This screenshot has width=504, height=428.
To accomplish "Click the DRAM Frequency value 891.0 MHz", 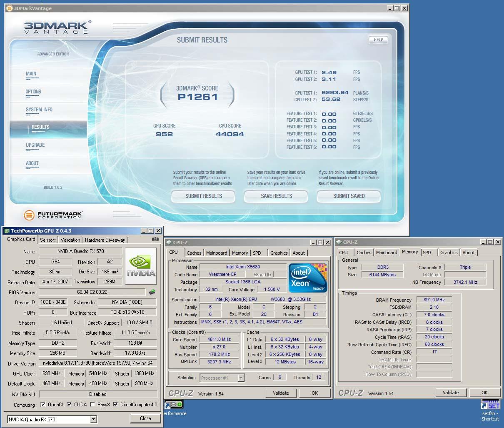I will tap(434, 300).
